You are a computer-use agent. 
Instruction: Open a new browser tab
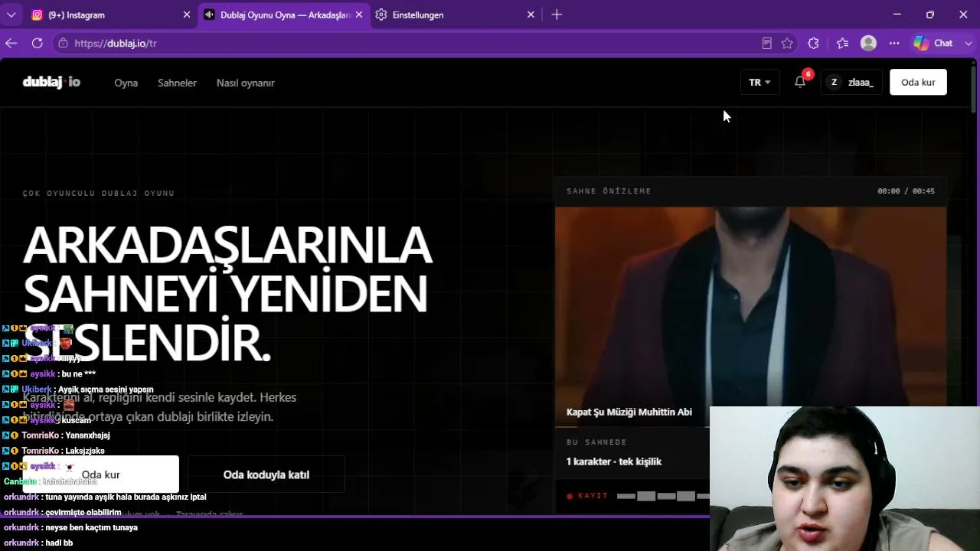557,15
